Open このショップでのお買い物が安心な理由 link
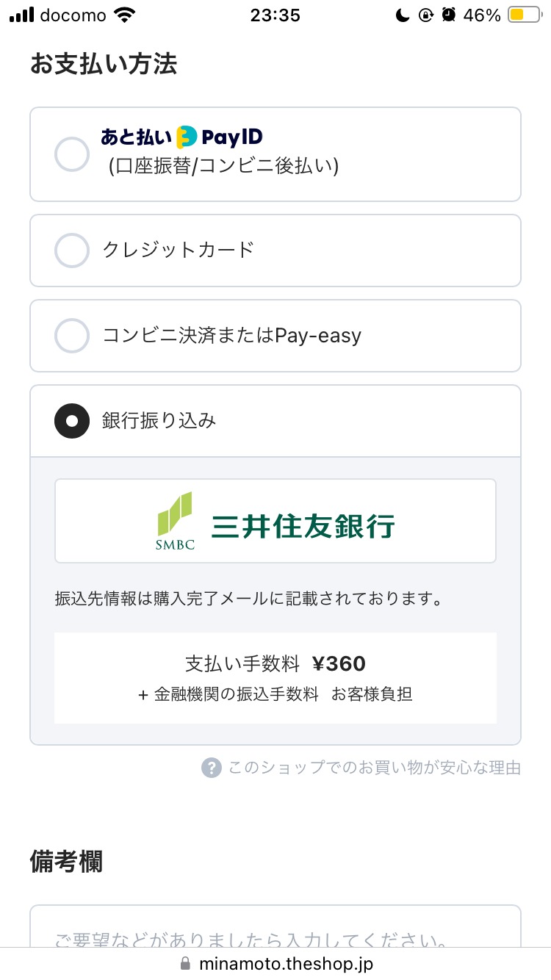551x980 pixels. point(375,768)
